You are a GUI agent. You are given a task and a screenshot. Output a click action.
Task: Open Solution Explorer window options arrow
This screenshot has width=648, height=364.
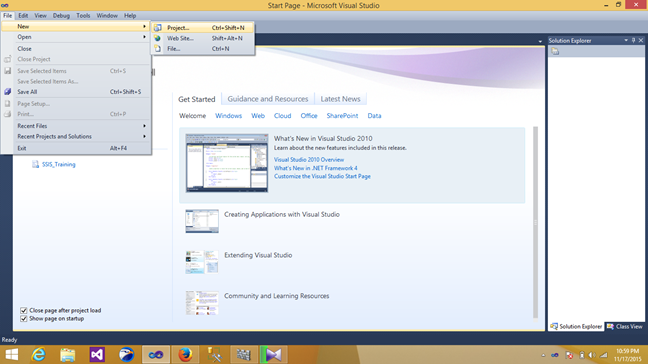[626, 40]
